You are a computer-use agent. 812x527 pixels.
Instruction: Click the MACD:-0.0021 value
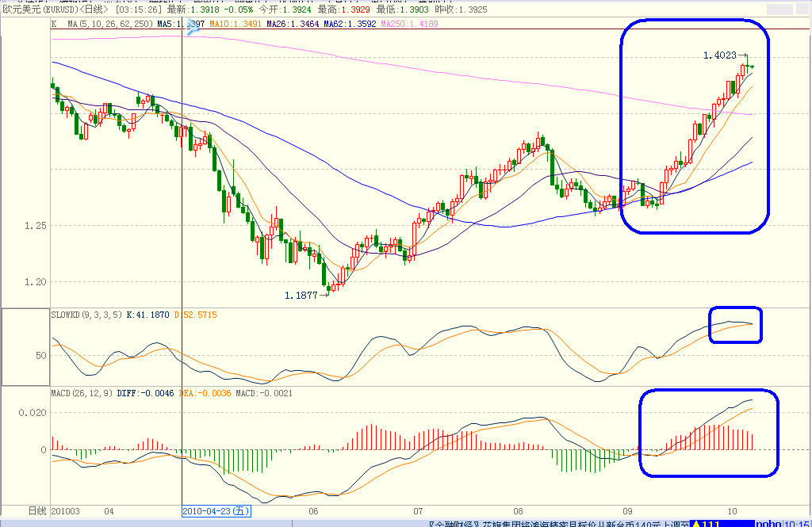pos(264,393)
